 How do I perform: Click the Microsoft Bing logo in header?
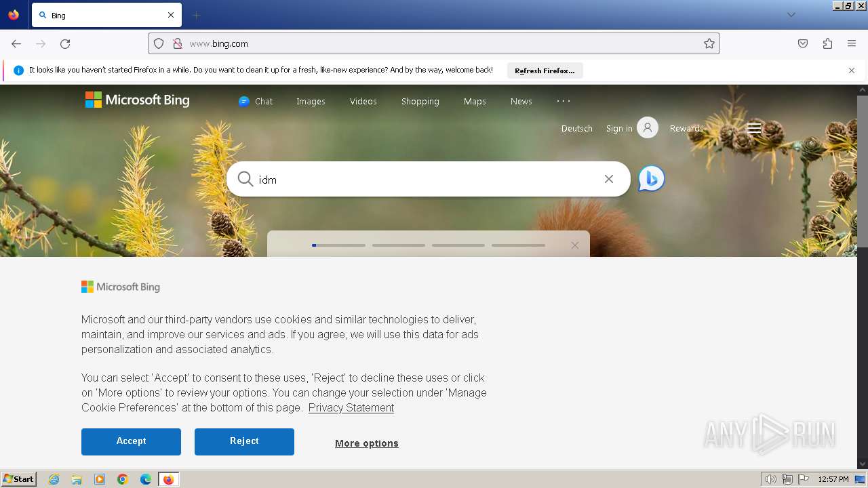coord(138,100)
